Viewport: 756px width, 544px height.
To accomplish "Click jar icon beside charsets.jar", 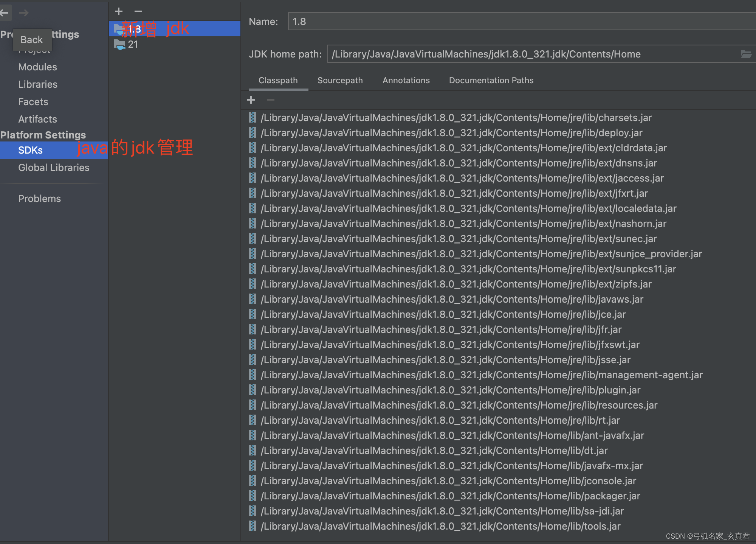I will click(253, 118).
